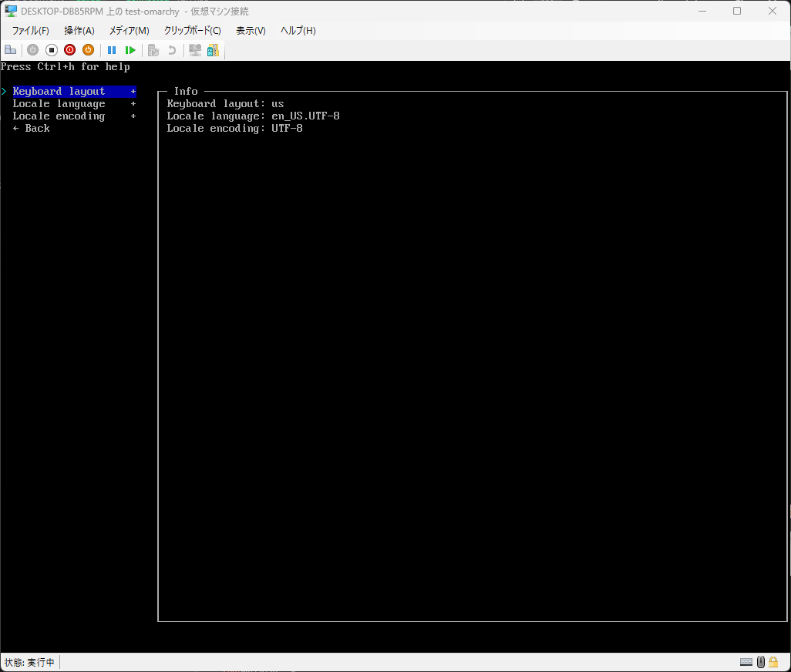791x672 pixels.
Task: Maximize the virtual machine connection window
Action: 737,11
